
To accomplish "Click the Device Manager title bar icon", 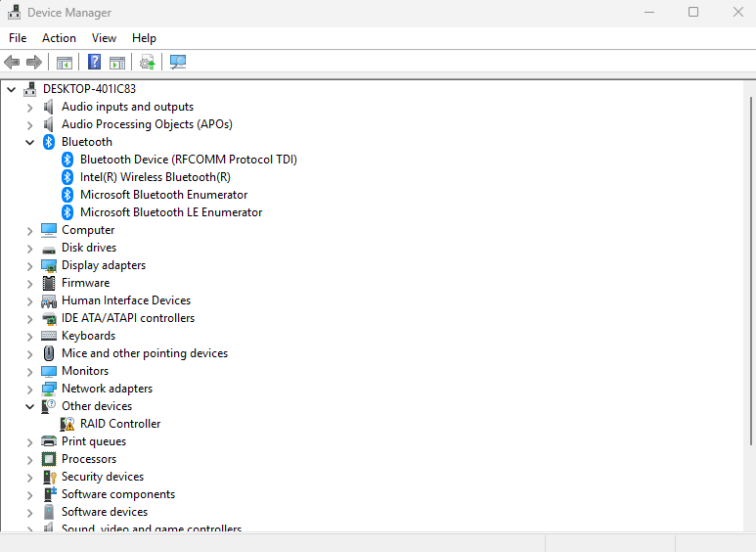I will pyautogui.click(x=15, y=12).
